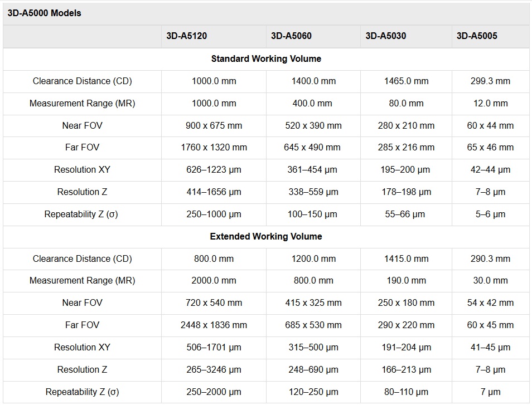The width and height of the screenshot is (532, 405).
Task: Click the 3D-A5030 column header
Action: [x=386, y=36]
